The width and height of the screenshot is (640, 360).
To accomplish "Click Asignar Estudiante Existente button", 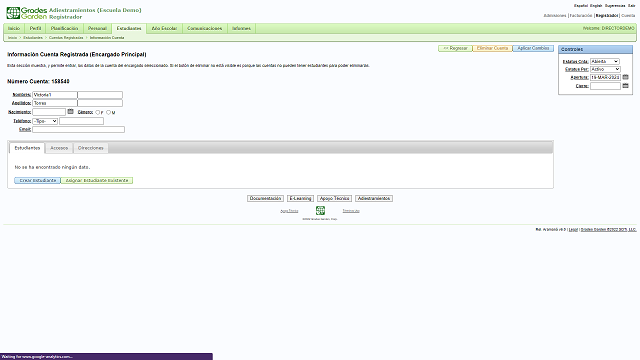I will click(x=97, y=180).
